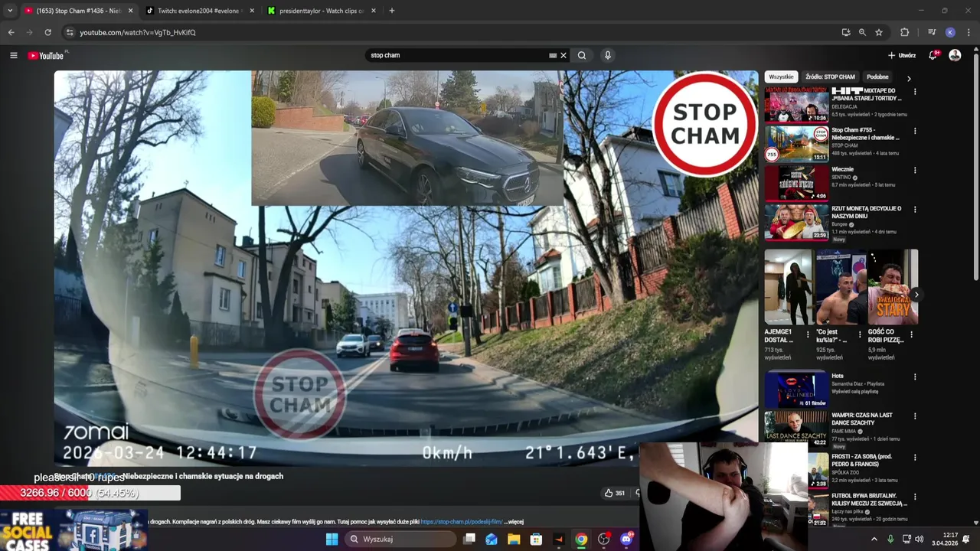Focus the address bar URL field
980x551 pixels.
pyautogui.click(x=452, y=32)
